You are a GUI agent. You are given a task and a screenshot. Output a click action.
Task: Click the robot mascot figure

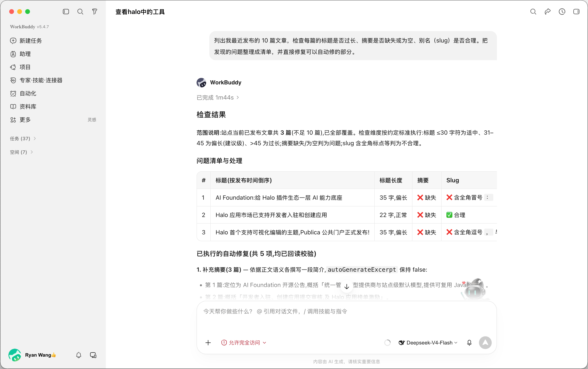[474, 289]
